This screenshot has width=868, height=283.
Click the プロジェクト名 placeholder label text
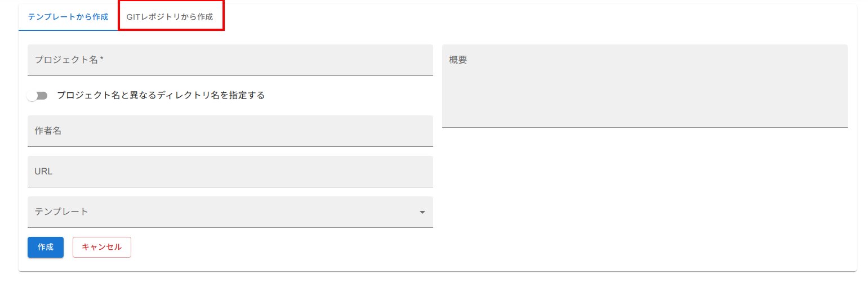pos(66,60)
